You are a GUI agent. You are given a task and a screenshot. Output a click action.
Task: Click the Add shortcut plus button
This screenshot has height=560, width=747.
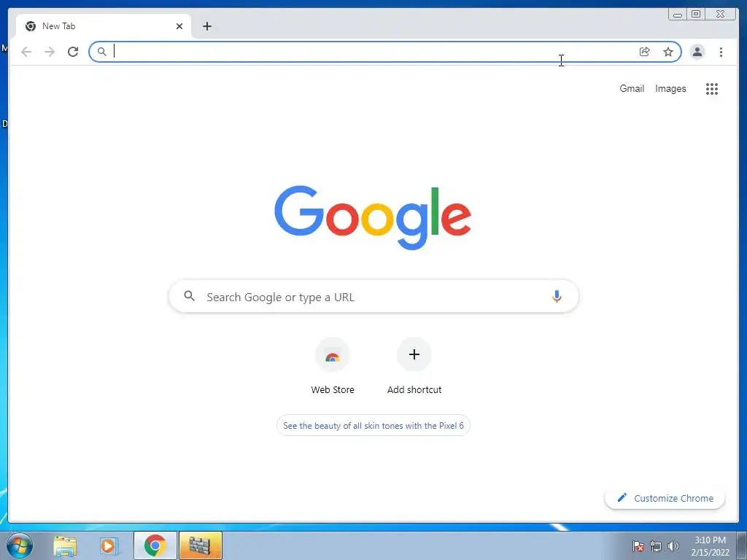pyautogui.click(x=414, y=354)
